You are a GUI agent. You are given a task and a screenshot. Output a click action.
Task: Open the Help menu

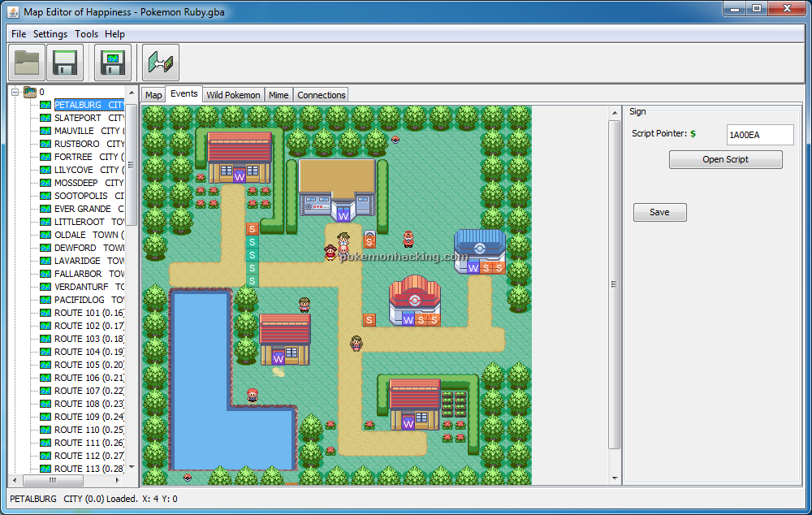(x=115, y=33)
